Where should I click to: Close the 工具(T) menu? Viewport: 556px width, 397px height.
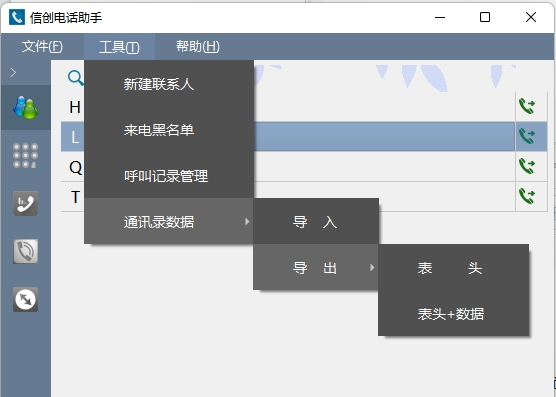[119, 47]
